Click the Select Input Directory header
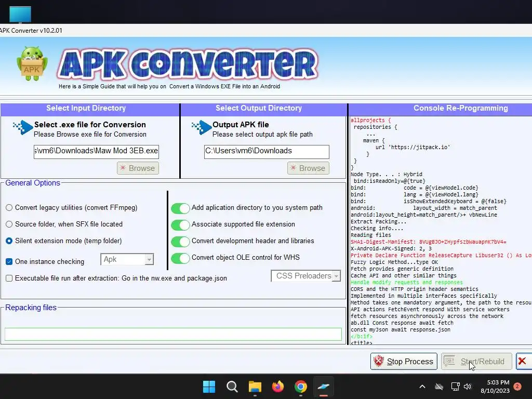Image resolution: width=532 pixels, height=399 pixels. tap(86, 108)
